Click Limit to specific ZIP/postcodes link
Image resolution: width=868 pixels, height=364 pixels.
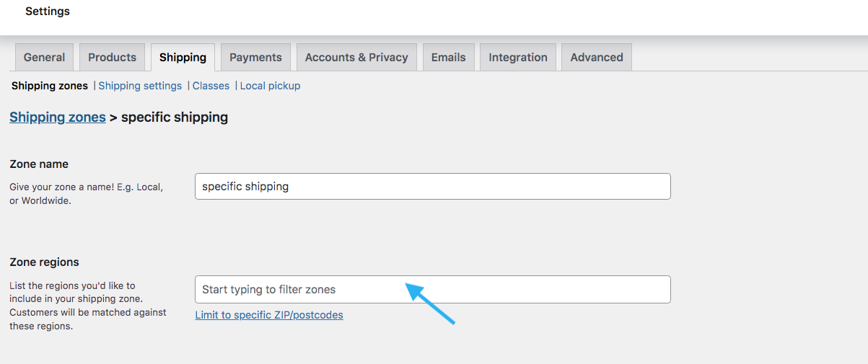click(x=269, y=315)
